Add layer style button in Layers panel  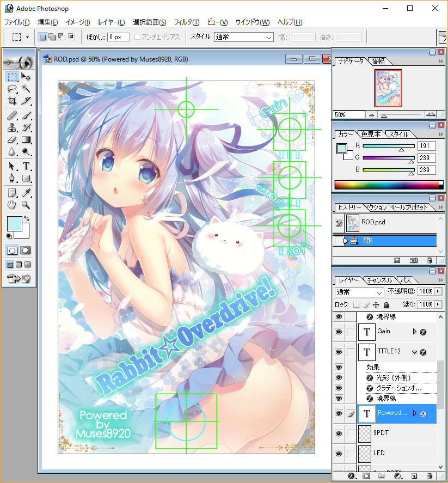351,476
